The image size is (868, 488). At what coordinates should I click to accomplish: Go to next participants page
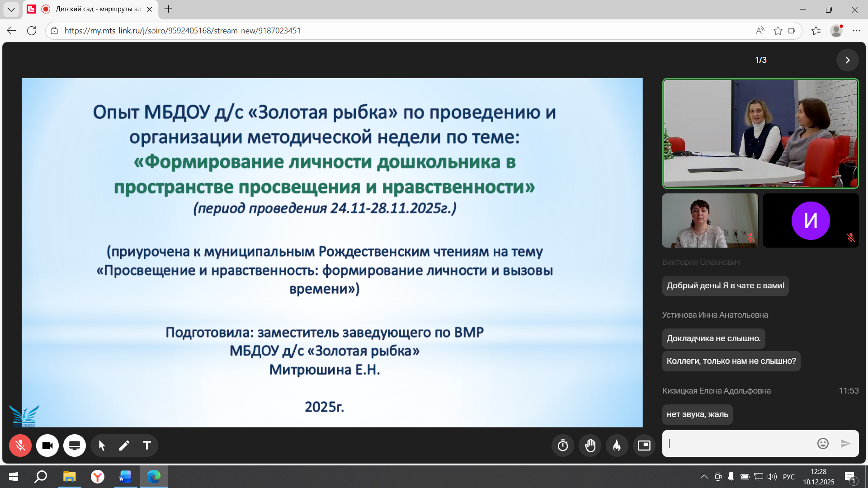[847, 60]
